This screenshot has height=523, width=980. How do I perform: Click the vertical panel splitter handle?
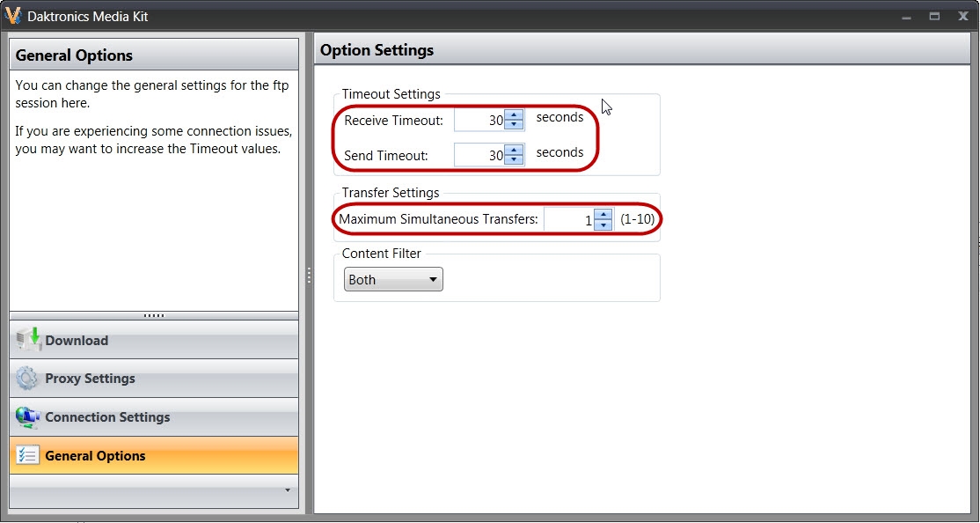[x=309, y=276]
